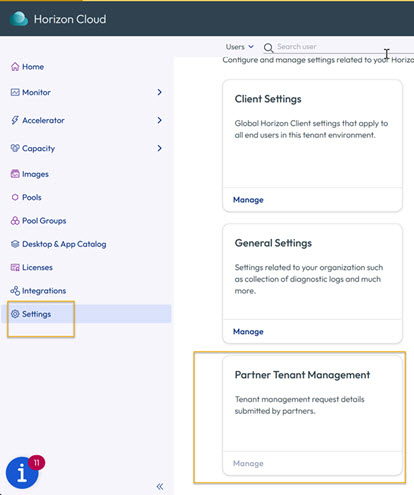This screenshot has width=414, height=495.
Task: Open Desktop & App Catalog page
Action: (x=64, y=244)
